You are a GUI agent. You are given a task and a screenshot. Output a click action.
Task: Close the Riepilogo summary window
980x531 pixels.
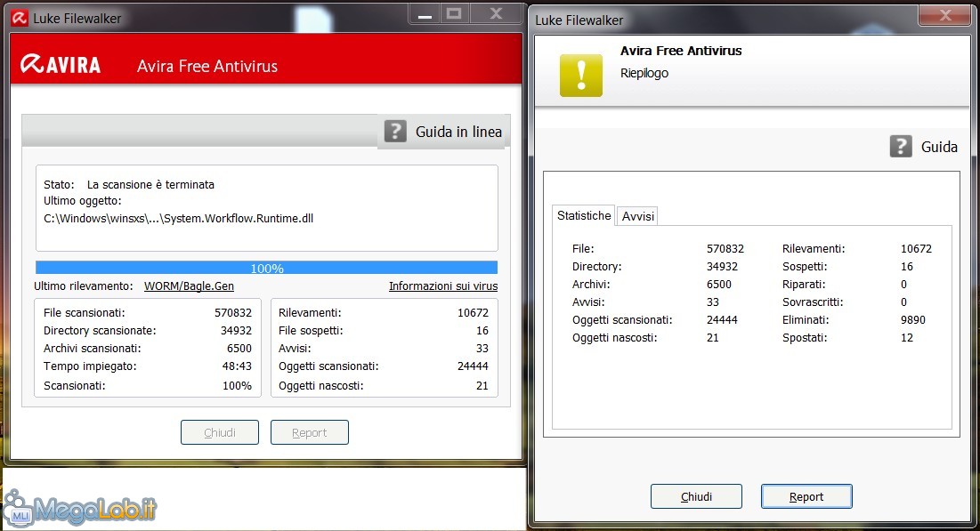pyautogui.click(x=945, y=16)
